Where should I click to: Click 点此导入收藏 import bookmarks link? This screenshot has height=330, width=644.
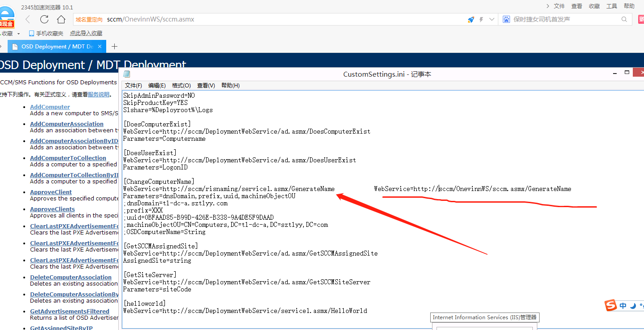[x=86, y=34]
